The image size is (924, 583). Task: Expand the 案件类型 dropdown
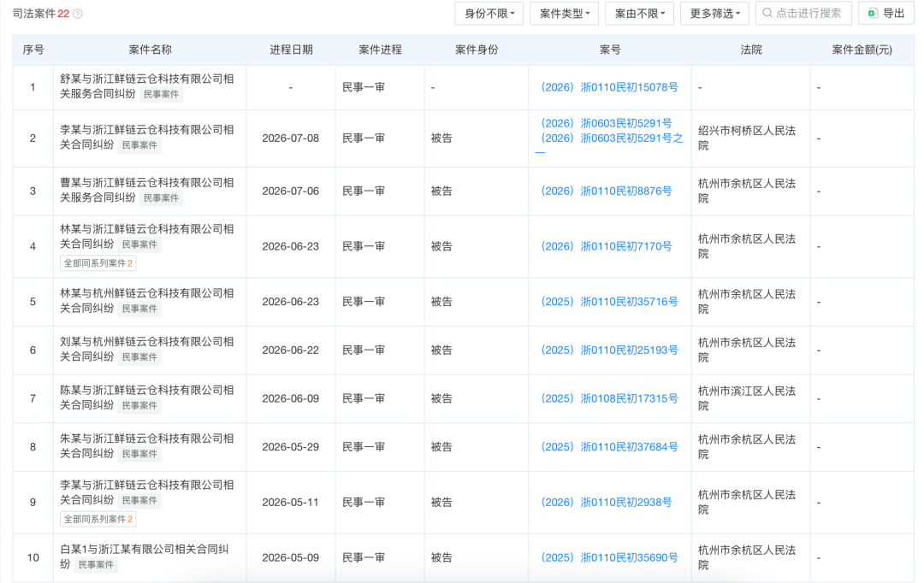[x=564, y=13]
